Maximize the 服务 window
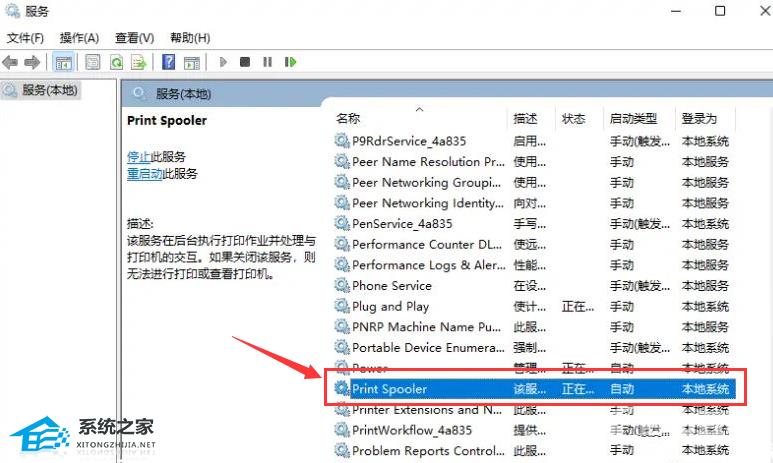Screen dimensions: 773x463 (720, 11)
